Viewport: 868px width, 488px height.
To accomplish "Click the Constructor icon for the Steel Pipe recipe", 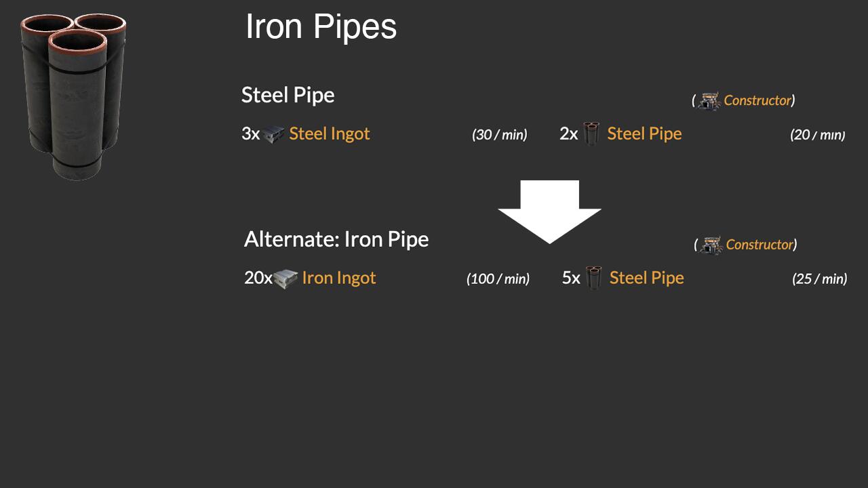I will (x=709, y=101).
